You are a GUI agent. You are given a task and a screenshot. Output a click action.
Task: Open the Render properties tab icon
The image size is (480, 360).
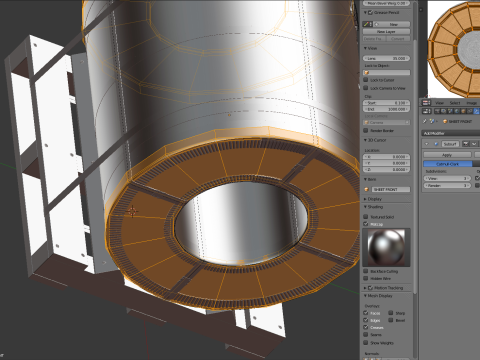point(437,111)
